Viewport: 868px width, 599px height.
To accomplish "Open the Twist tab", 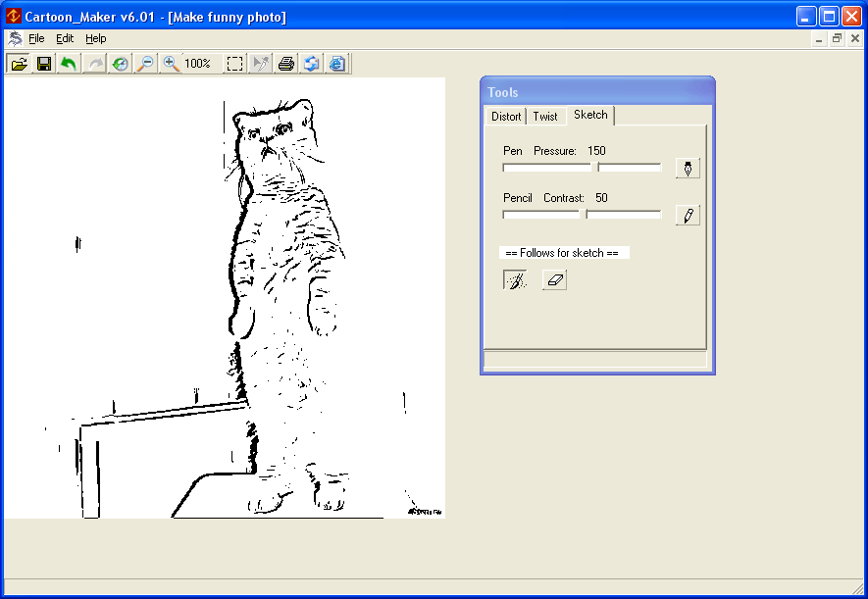I will (x=546, y=116).
